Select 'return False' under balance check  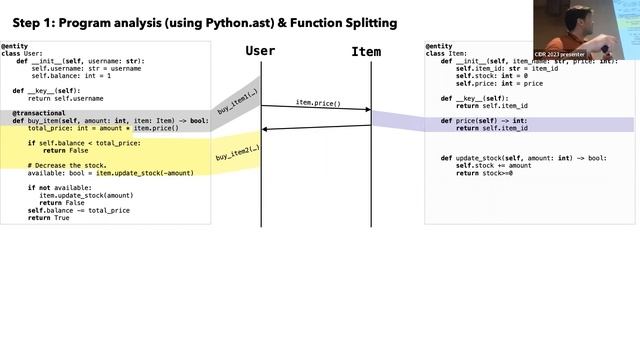pyautogui.click(x=65, y=151)
